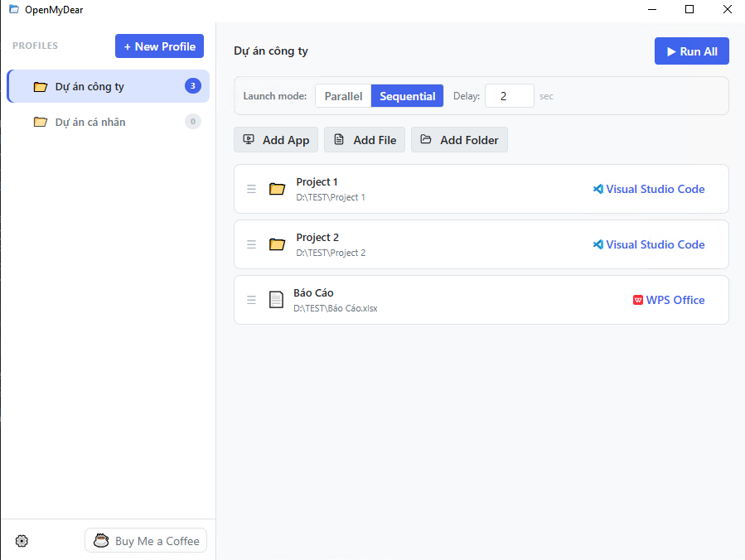Screen dimensions: 745x560
Task: Click the play triangle on Run All
Action: point(671,51)
